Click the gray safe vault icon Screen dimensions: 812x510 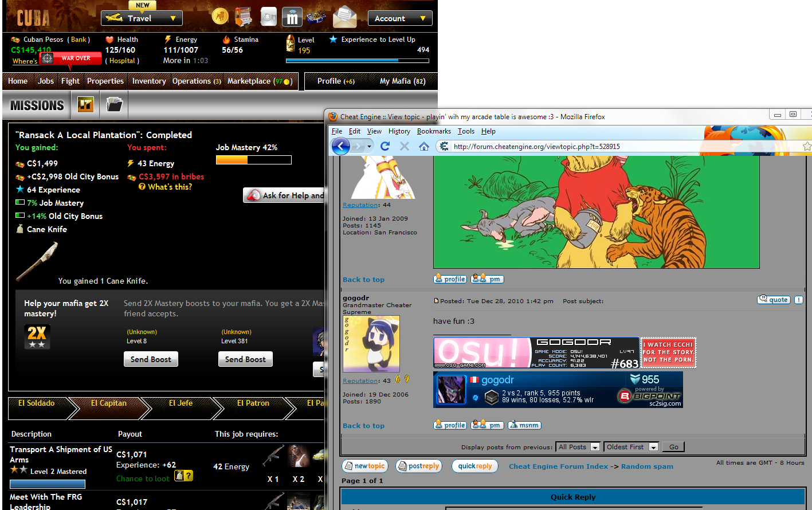pos(268,17)
